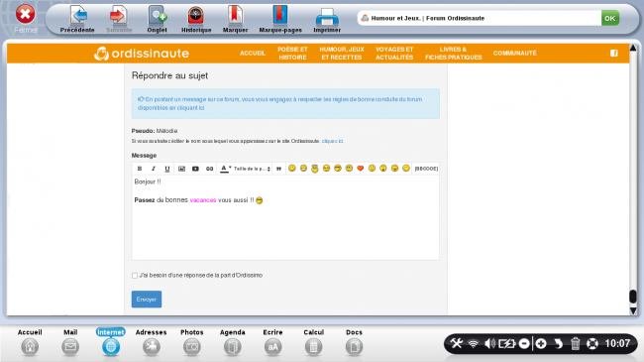This screenshot has width=644, height=362.
Task: Open the Facebook icon in the orange header
Action: (x=614, y=54)
